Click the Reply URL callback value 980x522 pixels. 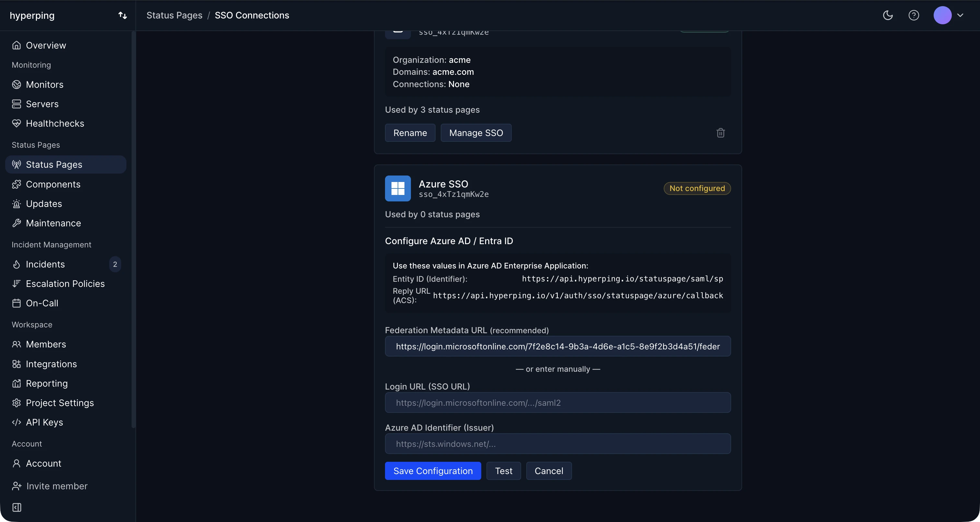[578, 295]
